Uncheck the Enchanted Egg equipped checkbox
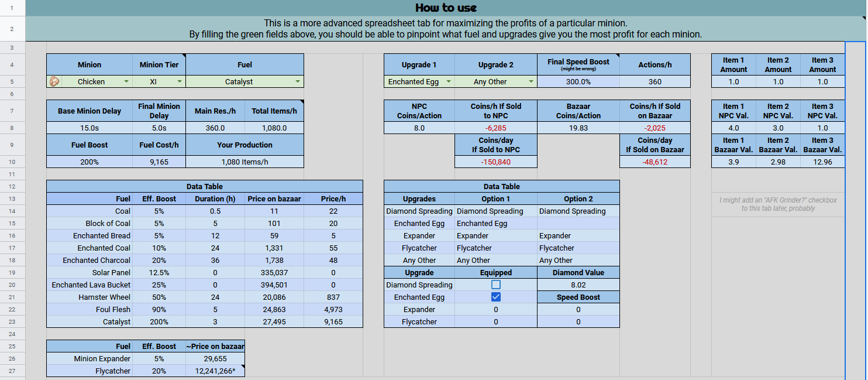 pos(496,297)
